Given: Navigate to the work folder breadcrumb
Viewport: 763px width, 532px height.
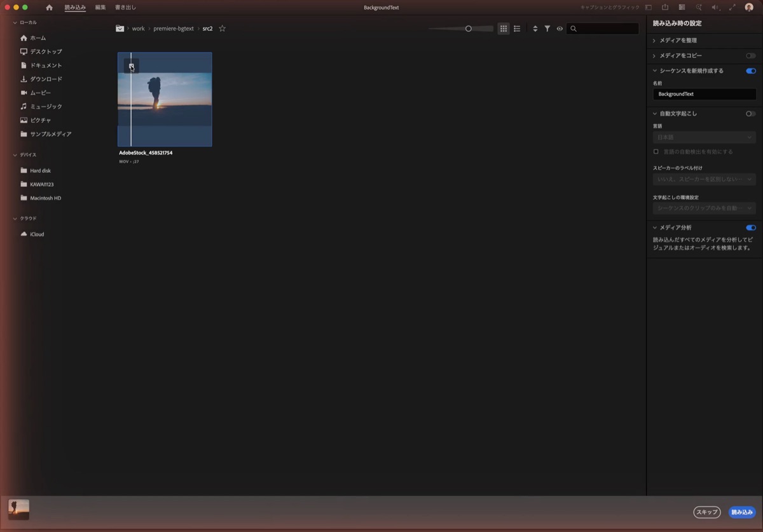Looking at the screenshot, I should [139, 29].
